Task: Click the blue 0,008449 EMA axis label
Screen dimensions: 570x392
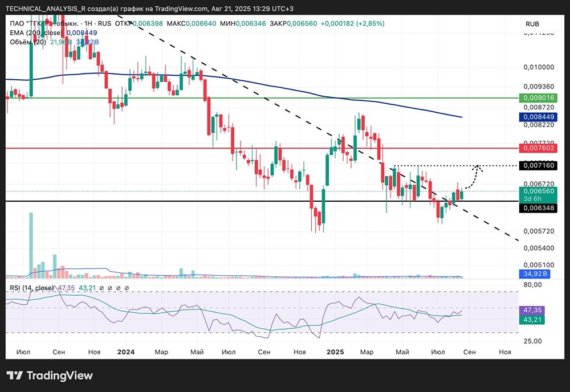Action: pyautogui.click(x=539, y=117)
